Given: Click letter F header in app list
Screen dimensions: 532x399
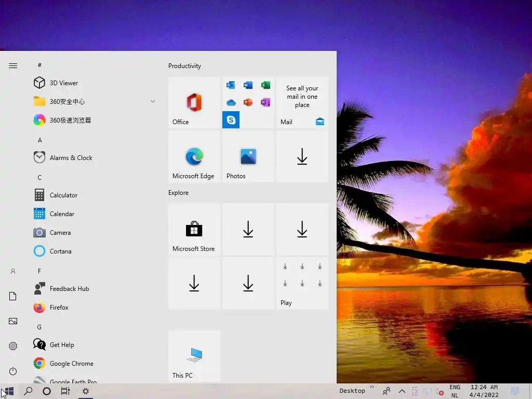Looking at the screenshot, I should coord(39,271).
